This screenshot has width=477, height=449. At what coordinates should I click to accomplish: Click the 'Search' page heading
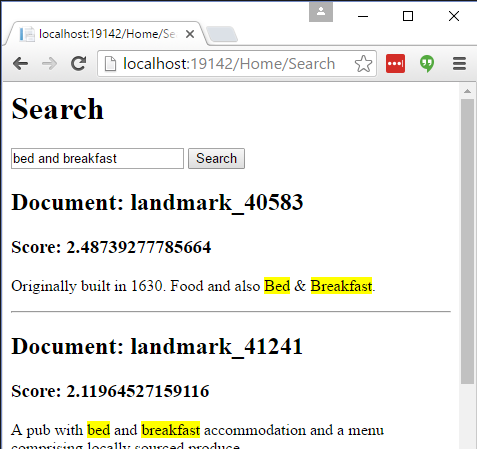click(57, 109)
